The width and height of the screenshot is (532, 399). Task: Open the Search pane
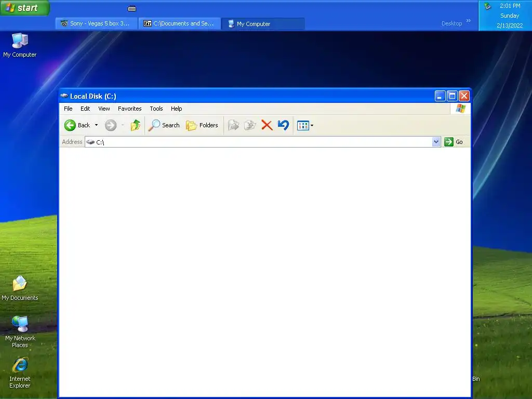coord(164,125)
